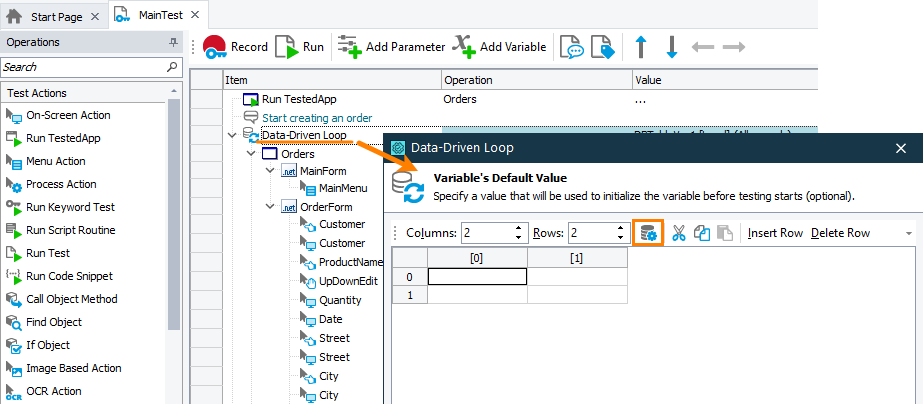Click the Add Parameter toolbar button
Image resolution: width=923 pixels, height=404 pixels.
click(x=391, y=47)
